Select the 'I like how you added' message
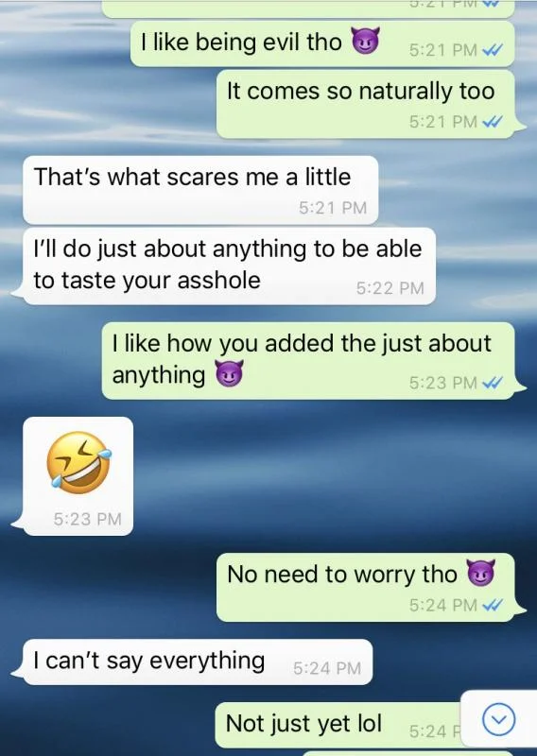 click(308, 361)
